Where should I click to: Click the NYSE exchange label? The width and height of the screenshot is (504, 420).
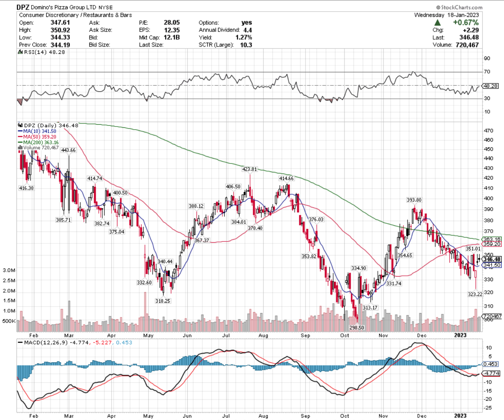(105, 8)
